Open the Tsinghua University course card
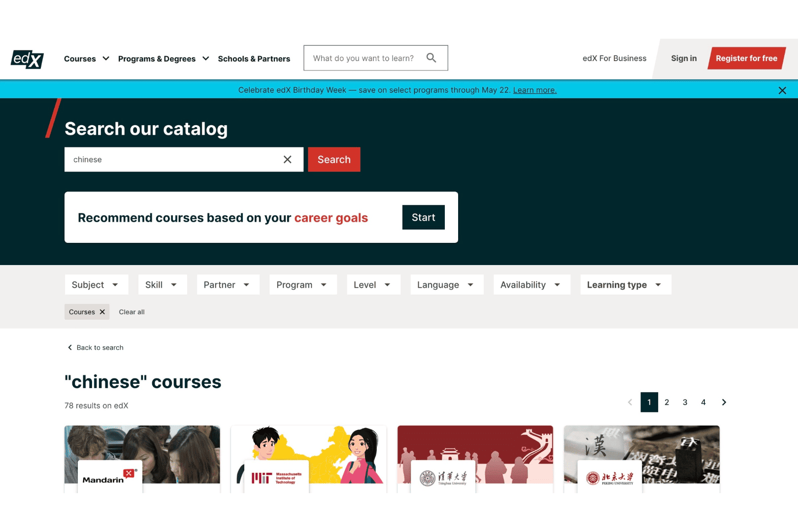The width and height of the screenshot is (798, 532). click(x=475, y=459)
